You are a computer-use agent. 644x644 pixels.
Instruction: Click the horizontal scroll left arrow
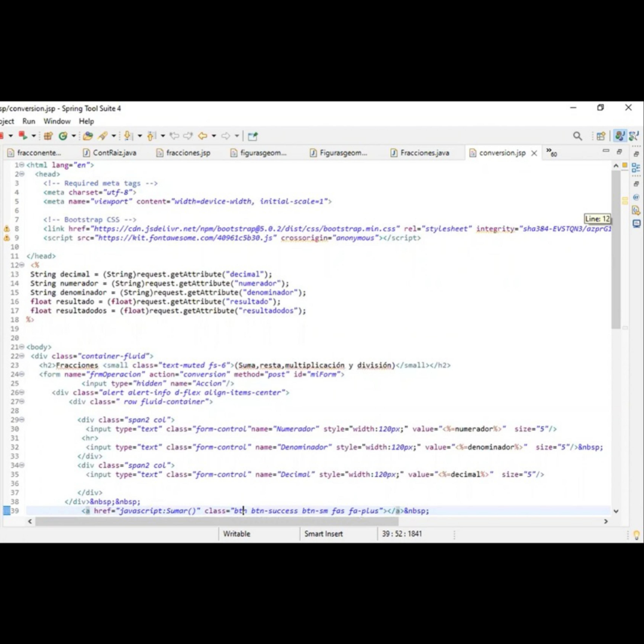30,521
